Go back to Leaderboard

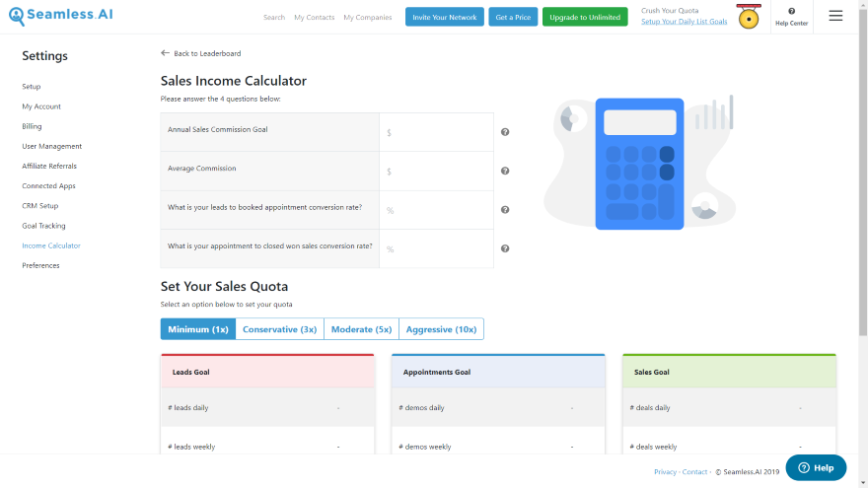[x=201, y=53]
